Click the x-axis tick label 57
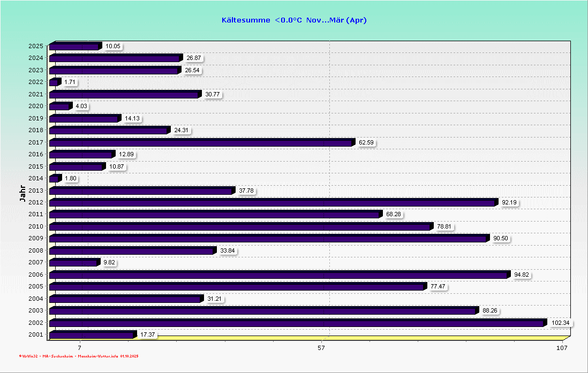 (x=321, y=348)
